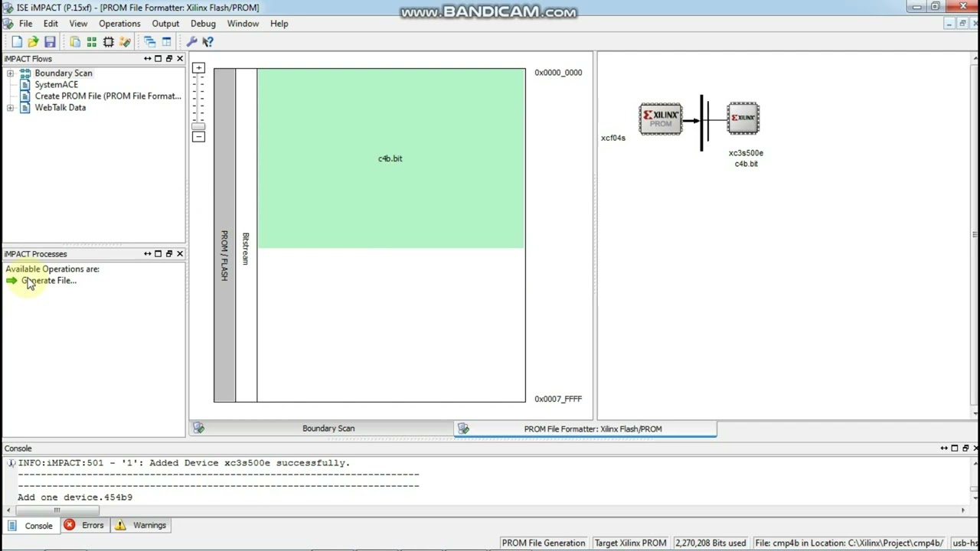Click the 0x0000_0000 address label
980x551 pixels.
pyautogui.click(x=558, y=73)
